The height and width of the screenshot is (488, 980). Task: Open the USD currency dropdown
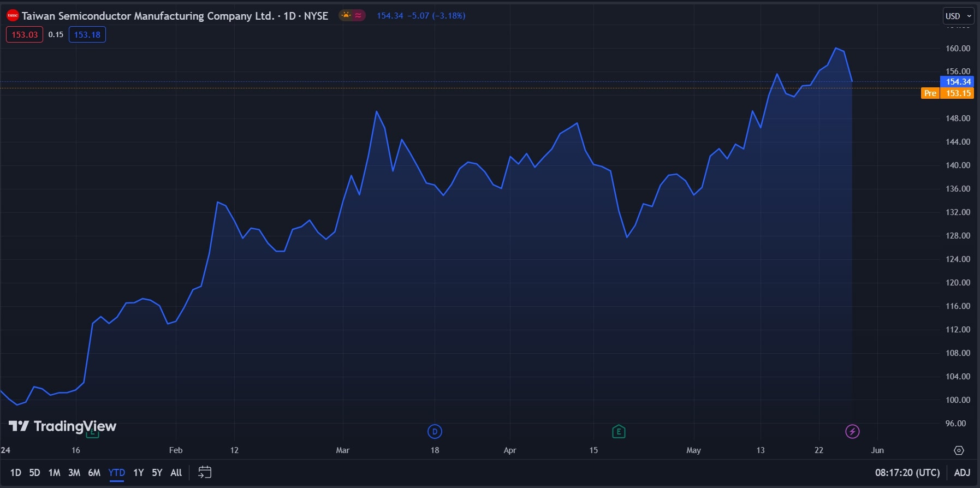click(x=959, y=16)
